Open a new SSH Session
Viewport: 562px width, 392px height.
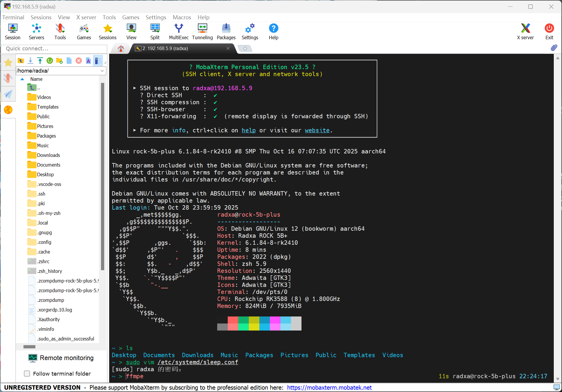[13, 31]
